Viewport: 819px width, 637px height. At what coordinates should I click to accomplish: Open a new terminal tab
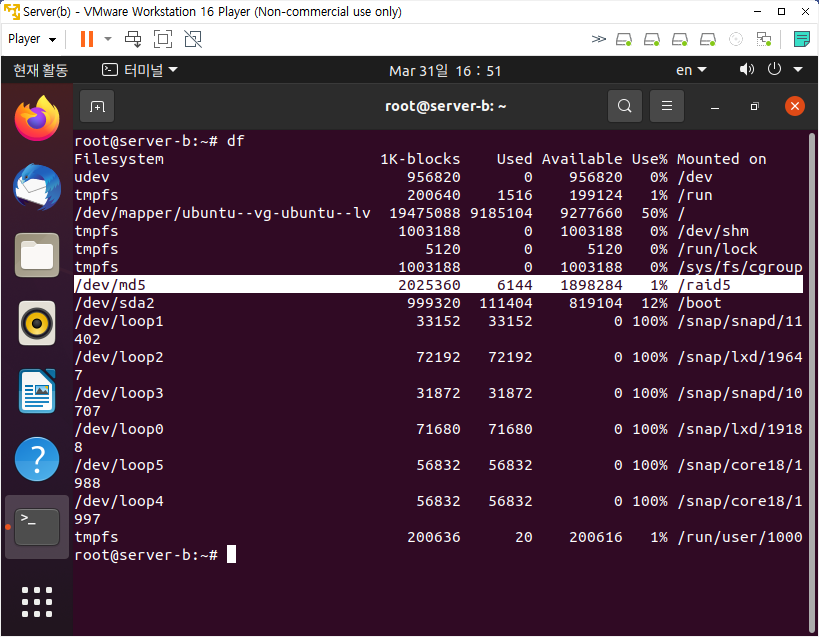coord(97,107)
